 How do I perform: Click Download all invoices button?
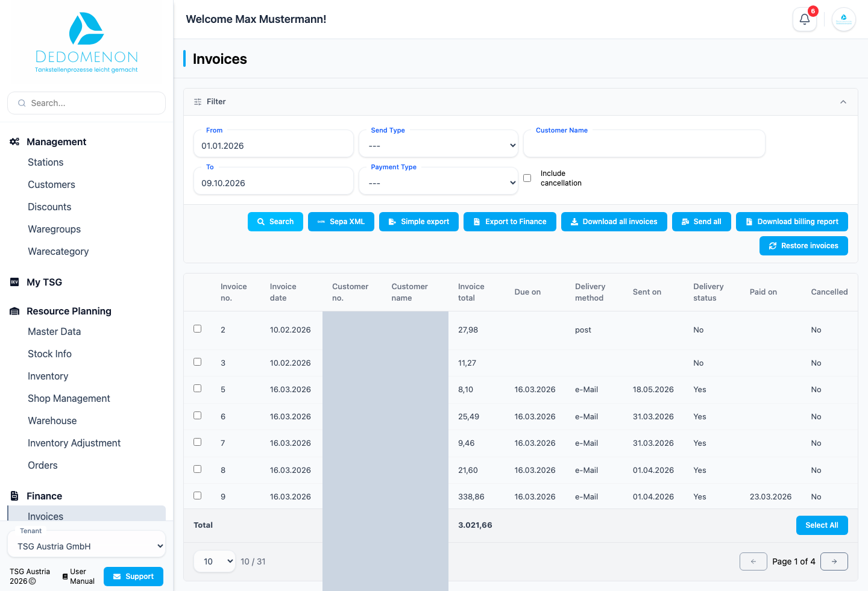click(614, 222)
